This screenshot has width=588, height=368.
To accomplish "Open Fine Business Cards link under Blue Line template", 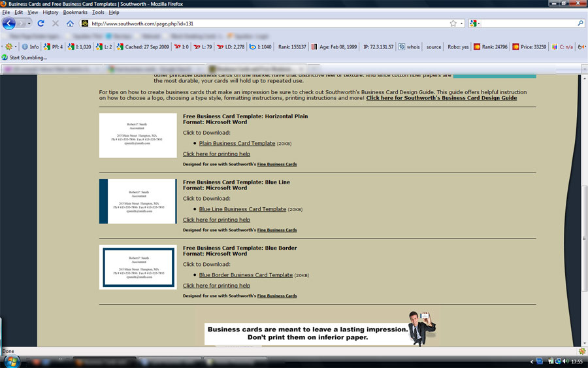I will pos(277,230).
